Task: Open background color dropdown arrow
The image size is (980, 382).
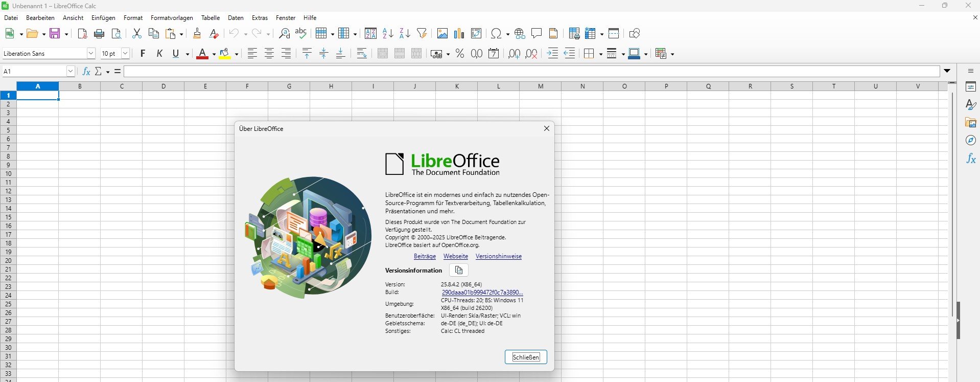Action: [236, 54]
